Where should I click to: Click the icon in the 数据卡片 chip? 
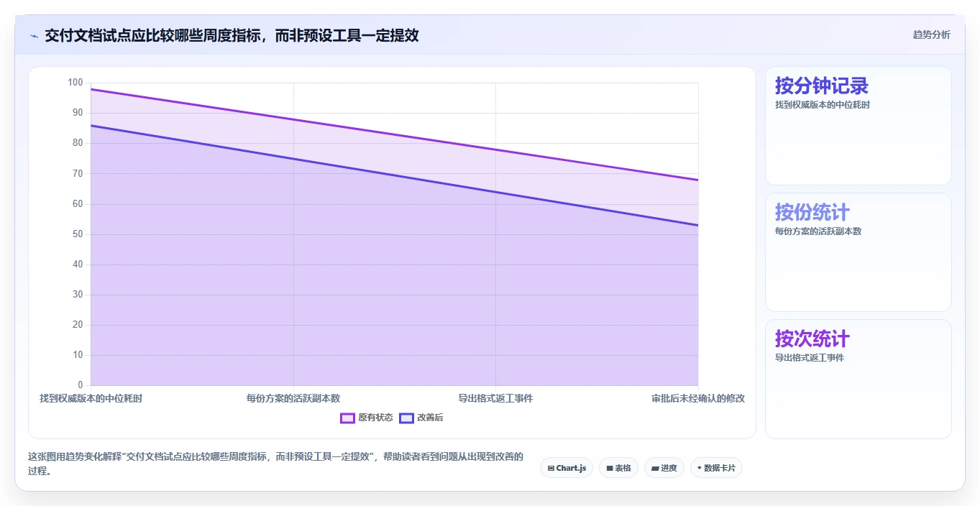pyautogui.click(x=700, y=468)
